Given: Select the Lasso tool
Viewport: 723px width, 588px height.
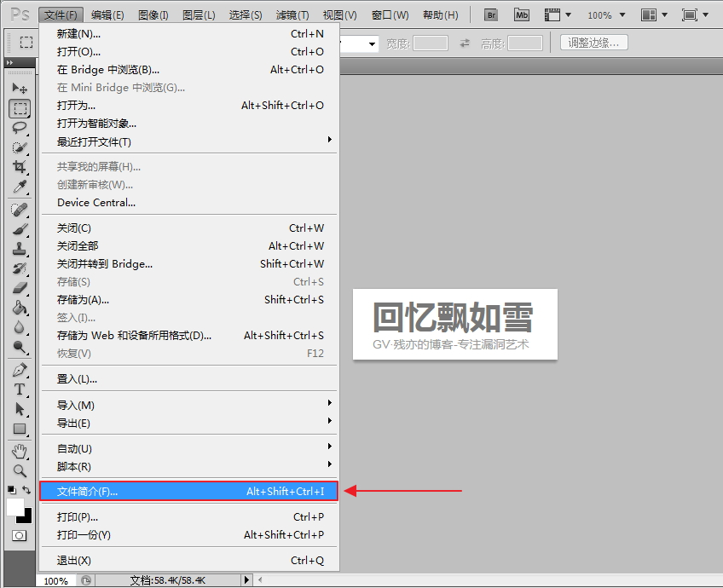Looking at the screenshot, I should coord(20,128).
